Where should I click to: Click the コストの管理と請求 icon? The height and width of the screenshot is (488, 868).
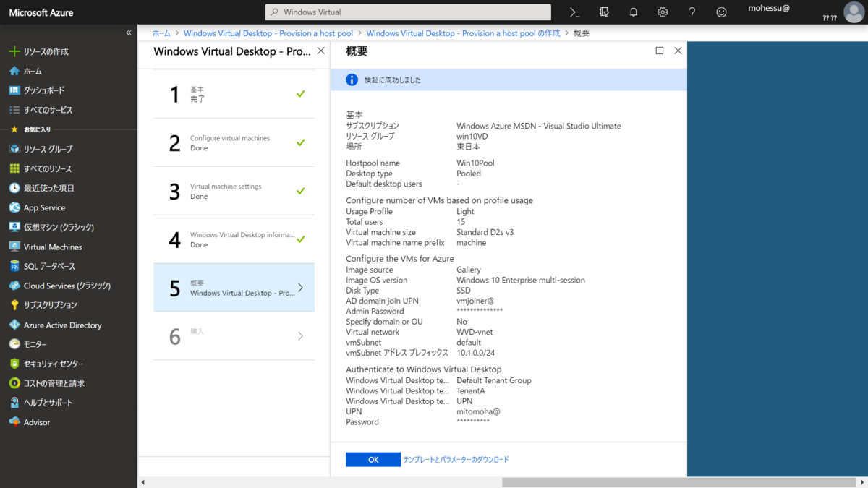coord(14,383)
